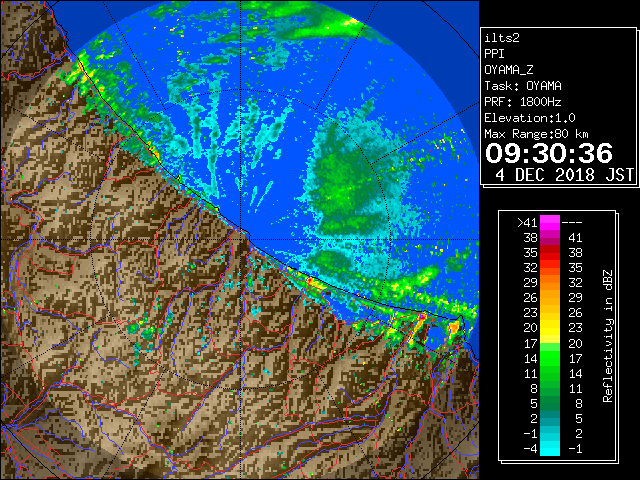Click the ilts2 label in info box
This screenshot has height=480, width=640.
(x=502, y=38)
